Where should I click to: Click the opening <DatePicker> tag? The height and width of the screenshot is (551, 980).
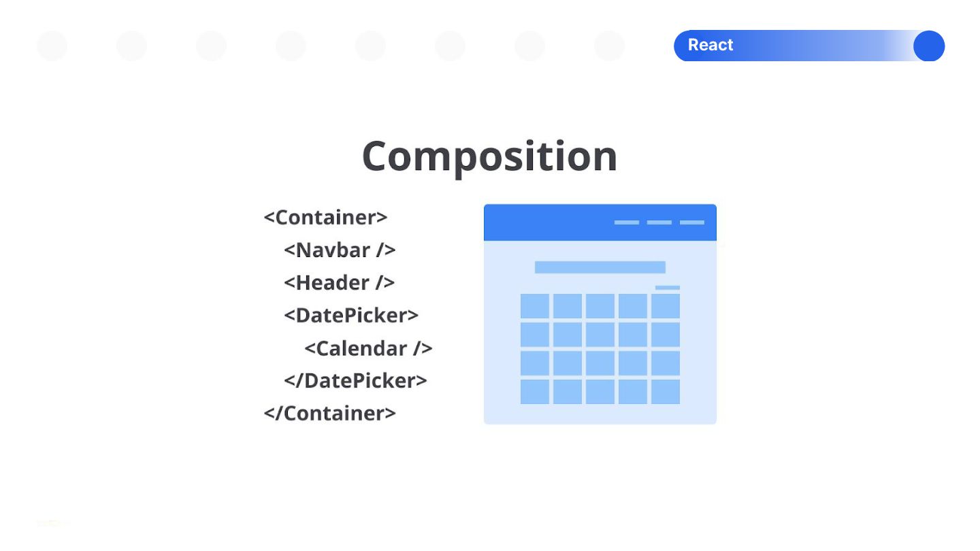pyautogui.click(x=351, y=316)
